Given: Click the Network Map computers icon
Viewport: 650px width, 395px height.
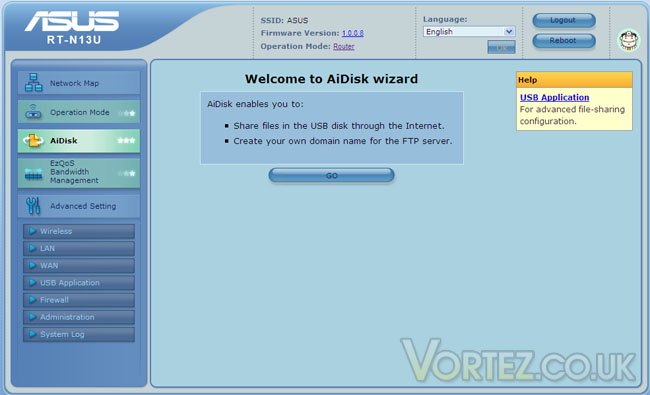Looking at the screenshot, I should point(33,82).
